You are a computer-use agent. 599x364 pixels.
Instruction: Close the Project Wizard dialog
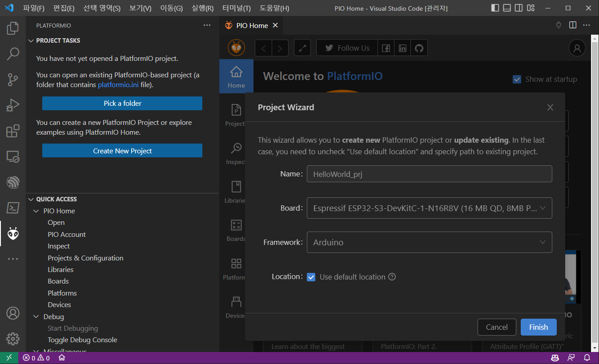click(550, 107)
